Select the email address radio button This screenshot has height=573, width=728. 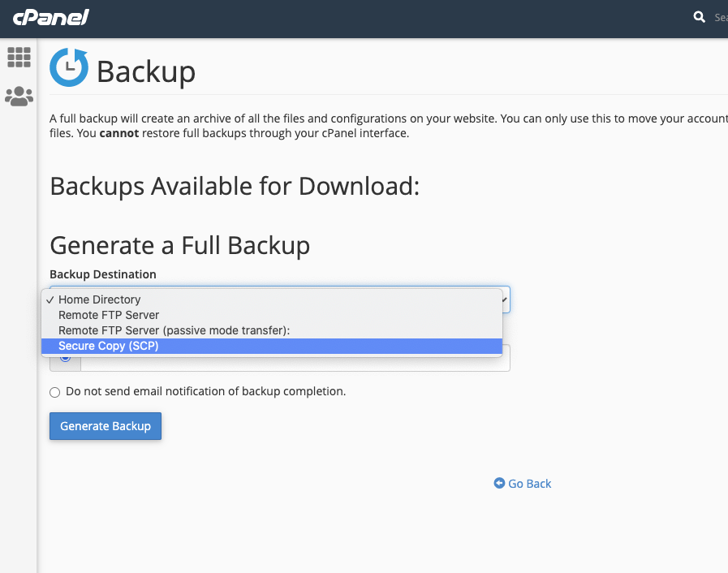tap(66, 359)
